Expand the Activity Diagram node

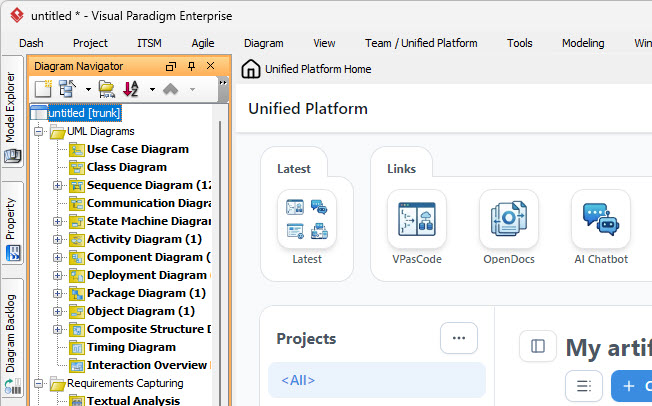[57, 239]
